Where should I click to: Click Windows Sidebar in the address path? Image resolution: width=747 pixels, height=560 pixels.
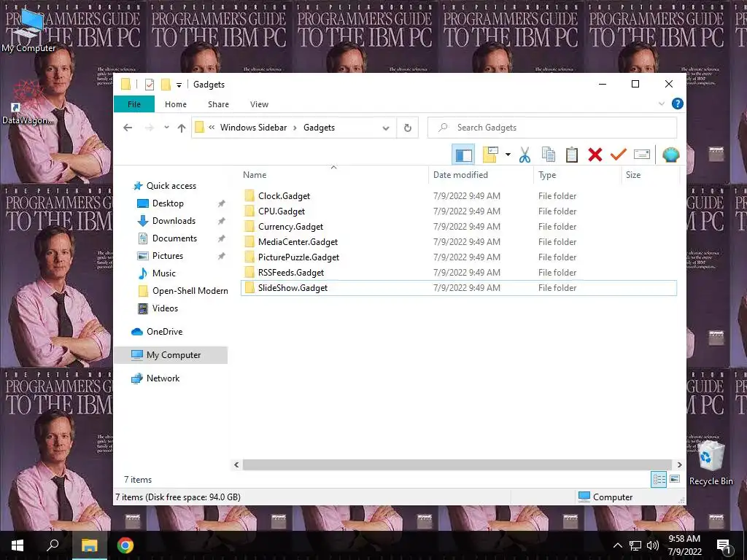tap(253, 128)
